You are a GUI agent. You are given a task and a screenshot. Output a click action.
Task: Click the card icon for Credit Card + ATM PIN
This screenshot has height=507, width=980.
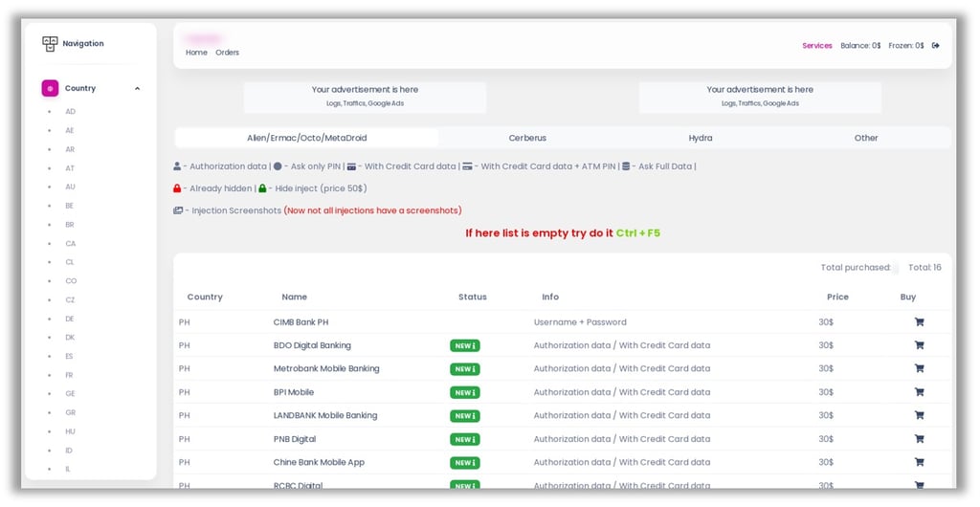click(467, 166)
